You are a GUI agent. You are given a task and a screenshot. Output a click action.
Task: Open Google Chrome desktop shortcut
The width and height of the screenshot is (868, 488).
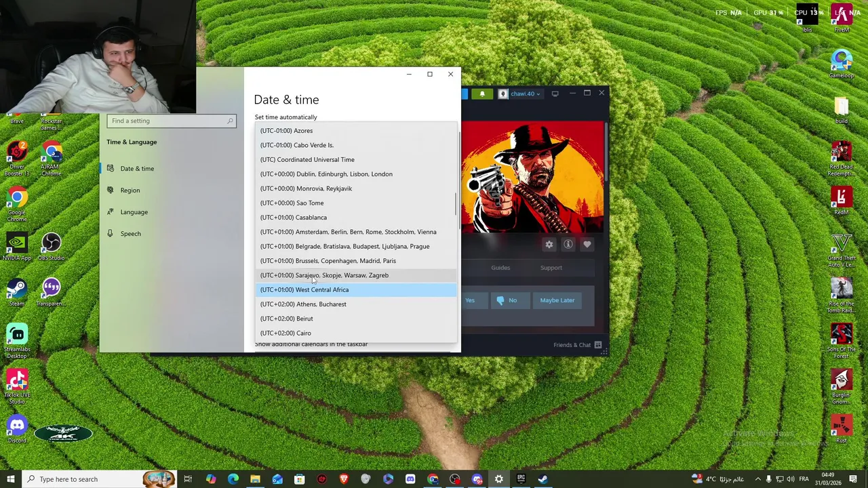(17, 205)
